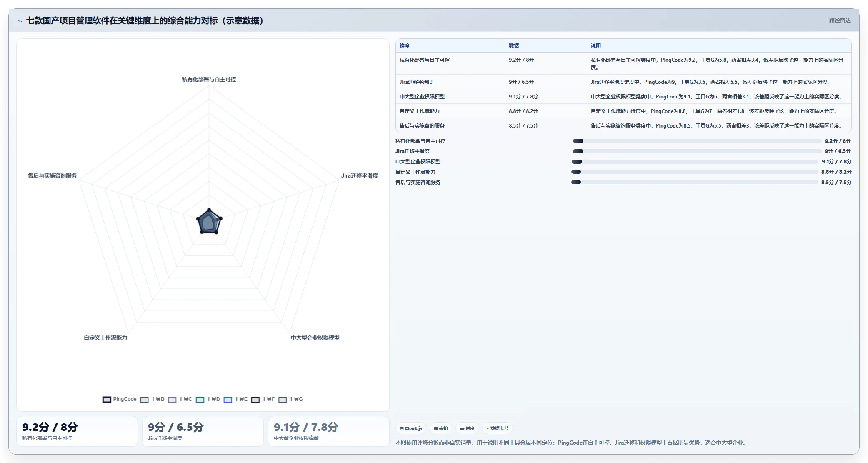Toggle the 工具D legend swatch
868x463 pixels.
coord(200,399)
